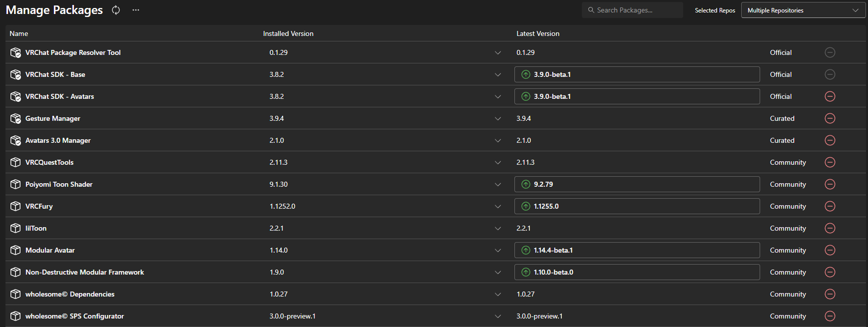Click the Installed Version column header
Image resolution: width=868 pixels, height=327 pixels.
[x=288, y=33]
